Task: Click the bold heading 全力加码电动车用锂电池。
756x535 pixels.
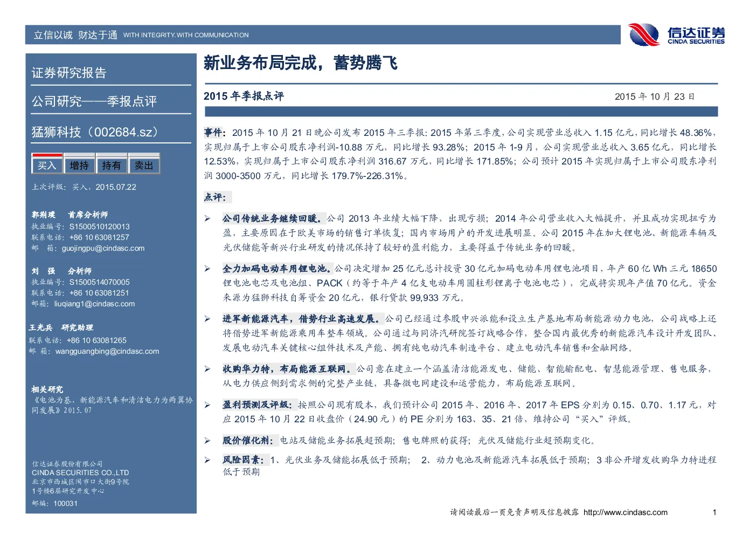Action: point(278,269)
